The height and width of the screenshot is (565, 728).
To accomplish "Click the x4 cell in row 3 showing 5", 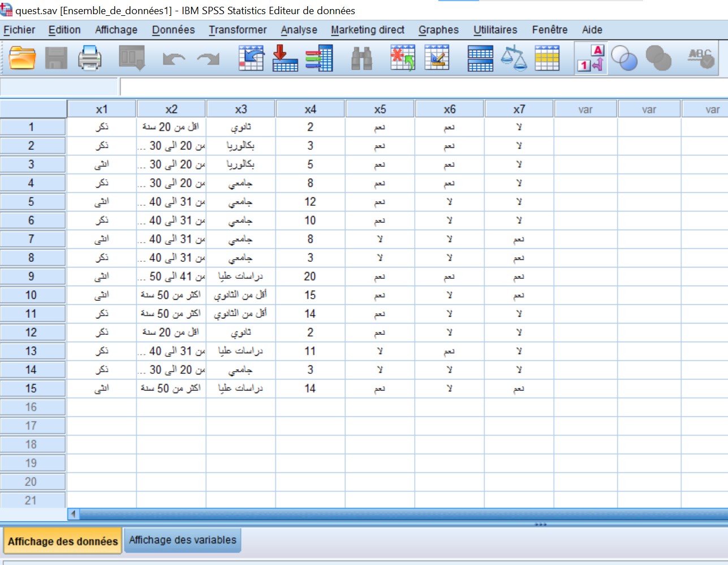I will pos(311,165).
